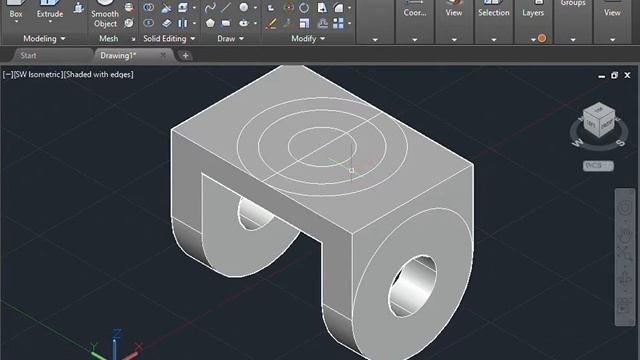Image resolution: width=640 pixels, height=360 pixels.
Task: Select the Line draw tool
Action: (x=226, y=7)
